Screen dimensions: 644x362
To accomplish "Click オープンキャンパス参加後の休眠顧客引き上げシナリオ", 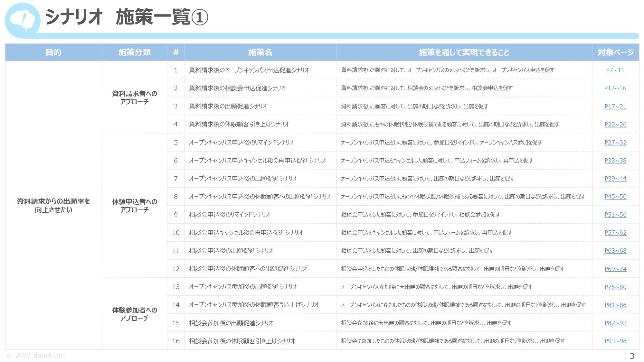I will (254, 305).
